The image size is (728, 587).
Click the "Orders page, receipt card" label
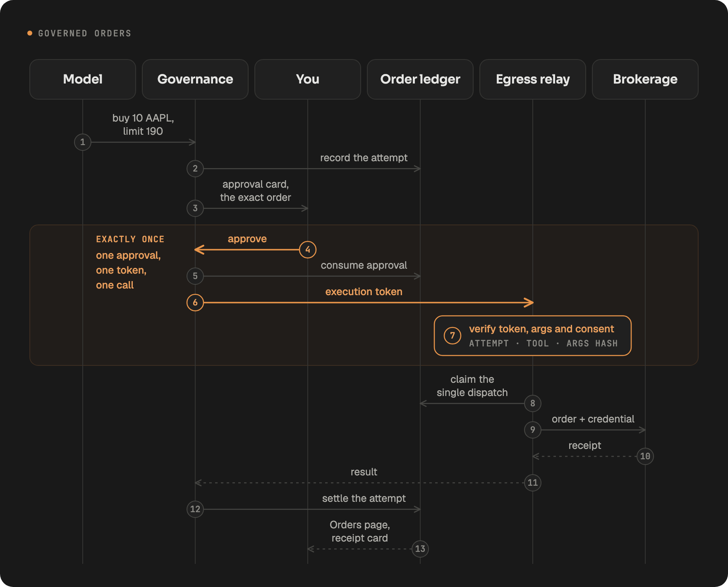(x=360, y=531)
